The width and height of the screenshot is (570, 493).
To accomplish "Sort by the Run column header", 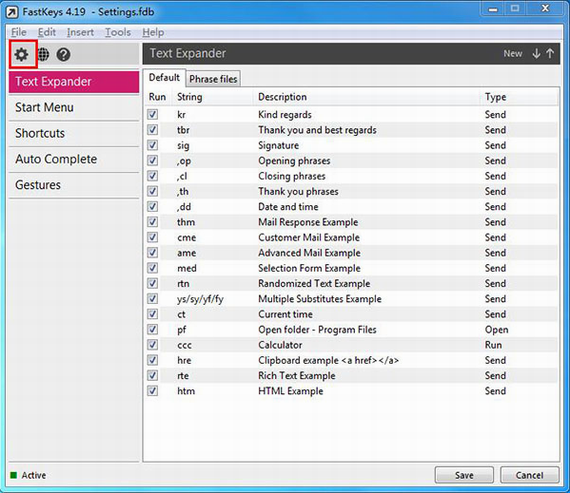I will 157,97.
